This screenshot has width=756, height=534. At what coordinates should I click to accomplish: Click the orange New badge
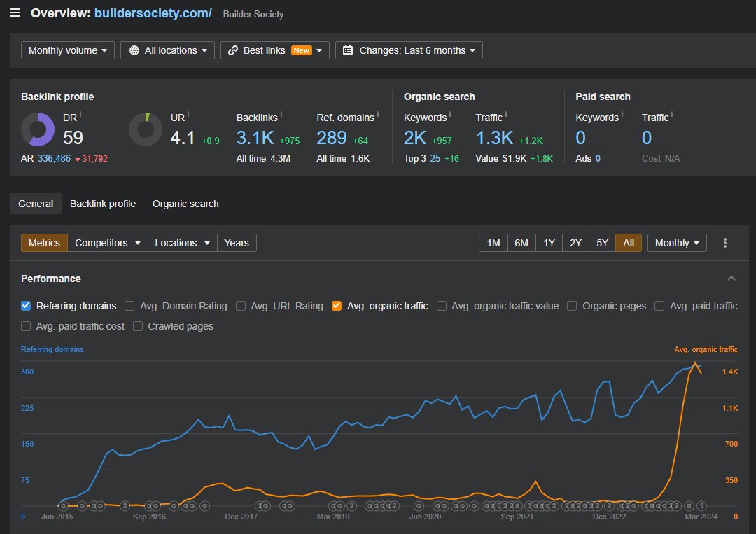tap(301, 50)
